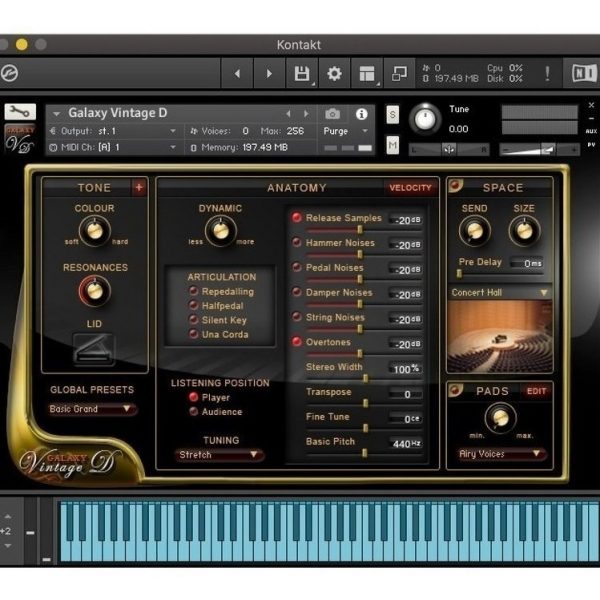Open the snapshot camera icon
Screen dimensions: 600x600
tap(333, 114)
